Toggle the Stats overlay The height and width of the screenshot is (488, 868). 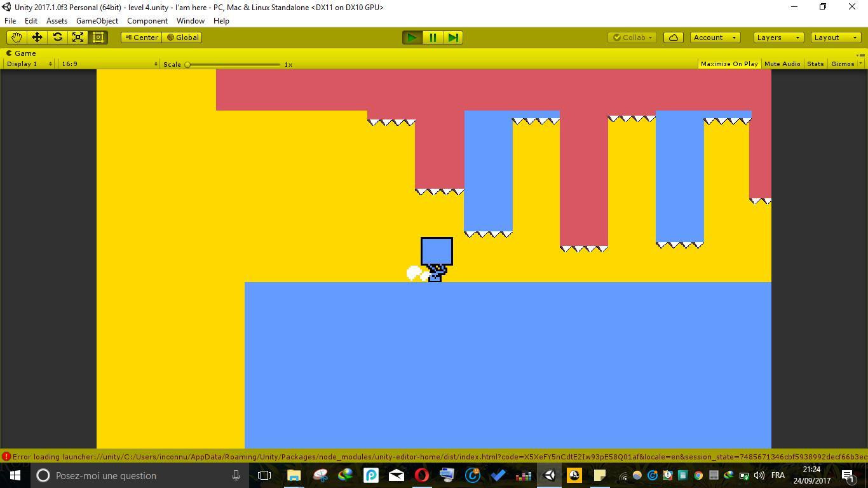pyautogui.click(x=815, y=64)
